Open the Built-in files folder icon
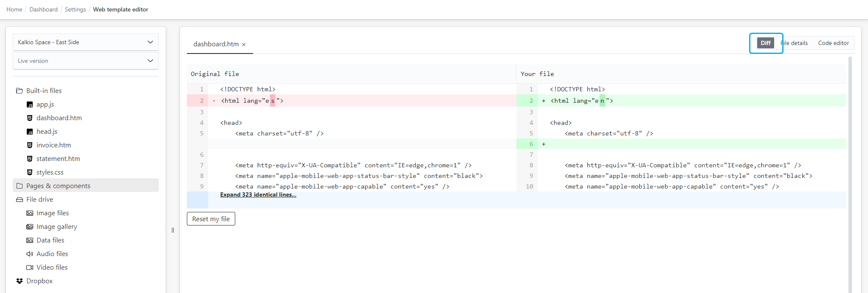868x293 pixels. tap(19, 90)
